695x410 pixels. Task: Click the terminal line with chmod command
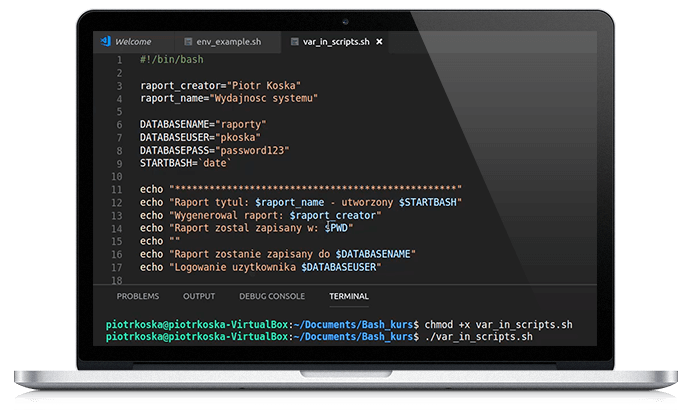[330, 325]
